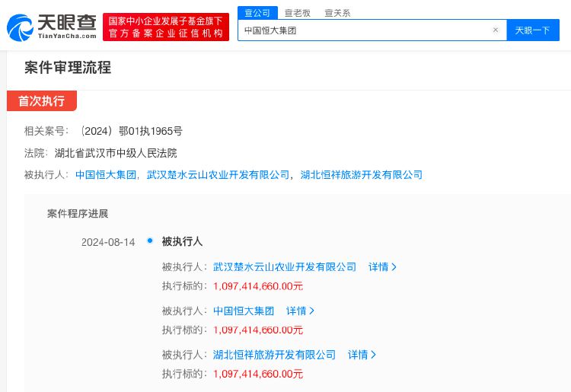Click the red 国家中小企业发展子基金旗下 banner
The image size is (571, 392).
pos(166,27)
